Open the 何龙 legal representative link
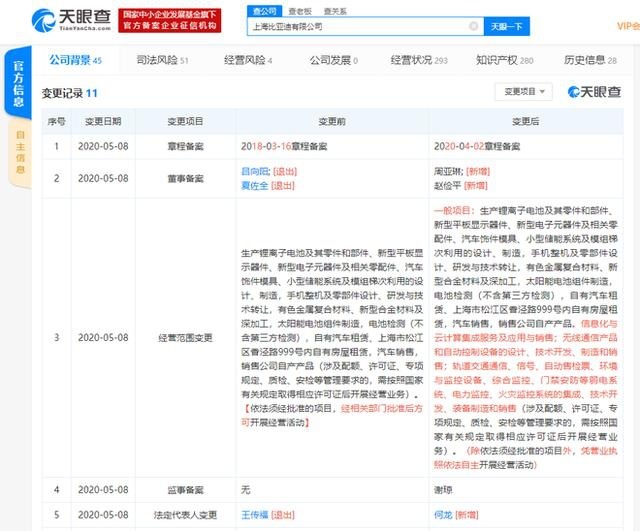Screen dimensions: 640x531 443,515
